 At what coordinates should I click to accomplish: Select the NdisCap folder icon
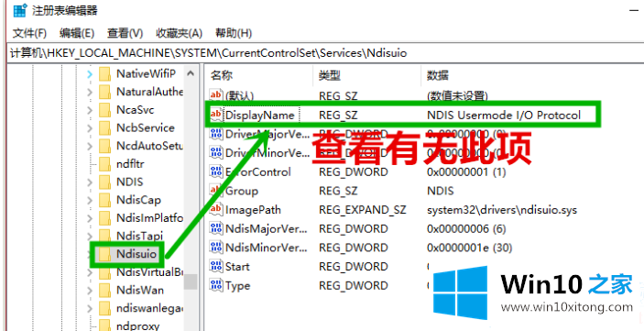click(105, 200)
